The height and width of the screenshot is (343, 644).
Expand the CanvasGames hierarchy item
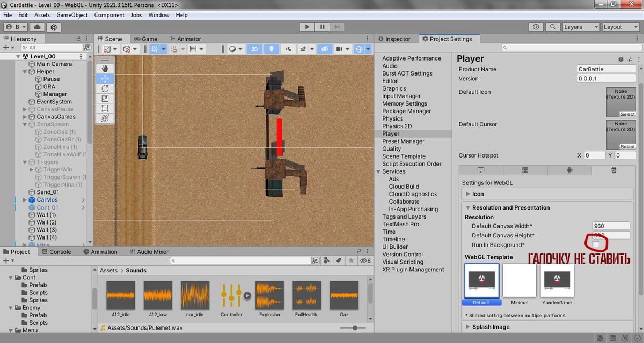pos(25,117)
